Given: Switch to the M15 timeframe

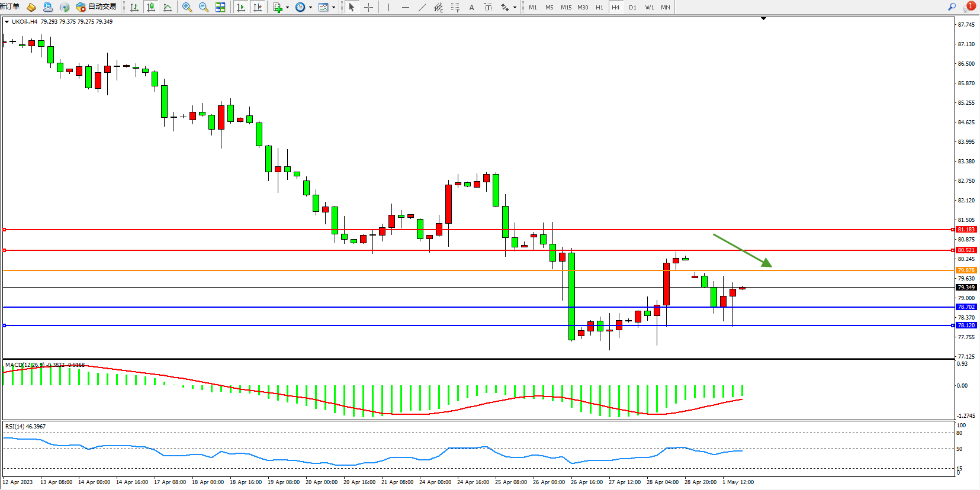Looking at the screenshot, I should click(566, 7).
